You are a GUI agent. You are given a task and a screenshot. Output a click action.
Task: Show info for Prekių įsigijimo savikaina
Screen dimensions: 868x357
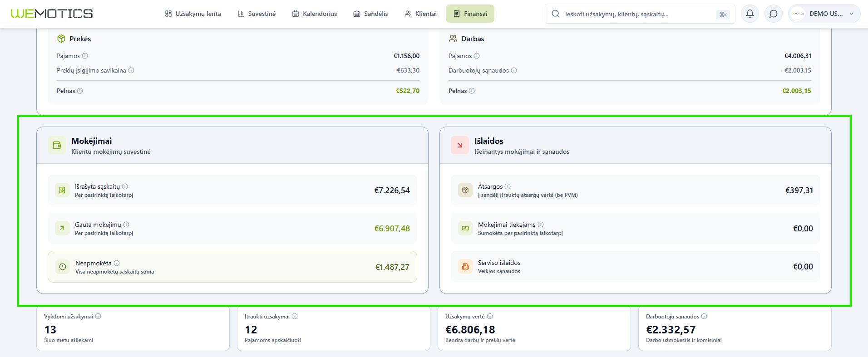tap(131, 70)
